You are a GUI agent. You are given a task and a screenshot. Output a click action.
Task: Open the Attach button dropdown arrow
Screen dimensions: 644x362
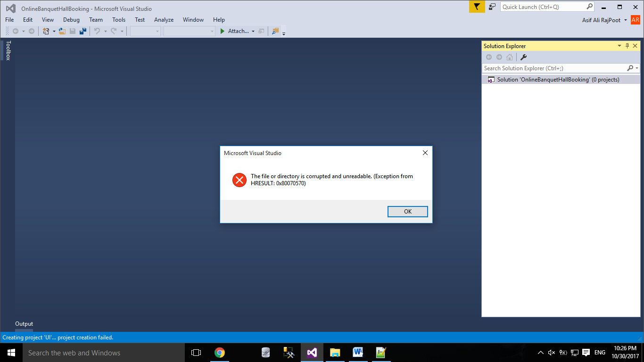tap(253, 32)
